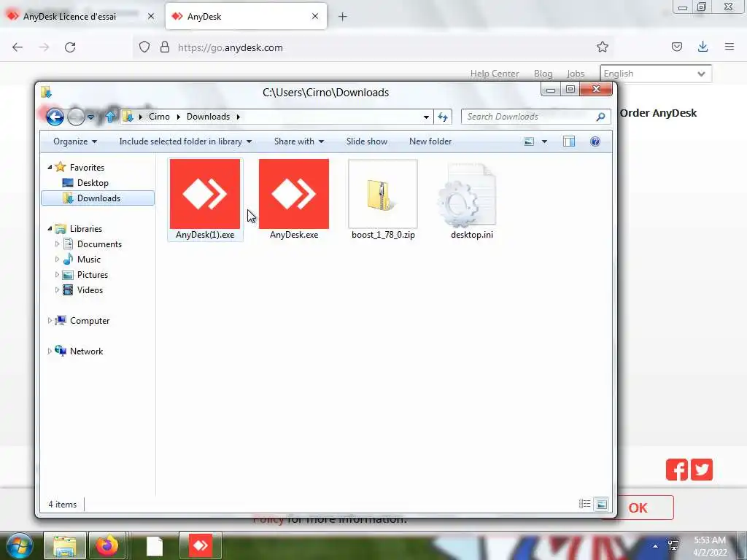This screenshot has width=747, height=560.
Task: Click the Facebook icon on webpage
Action: [x=676, y=470]
